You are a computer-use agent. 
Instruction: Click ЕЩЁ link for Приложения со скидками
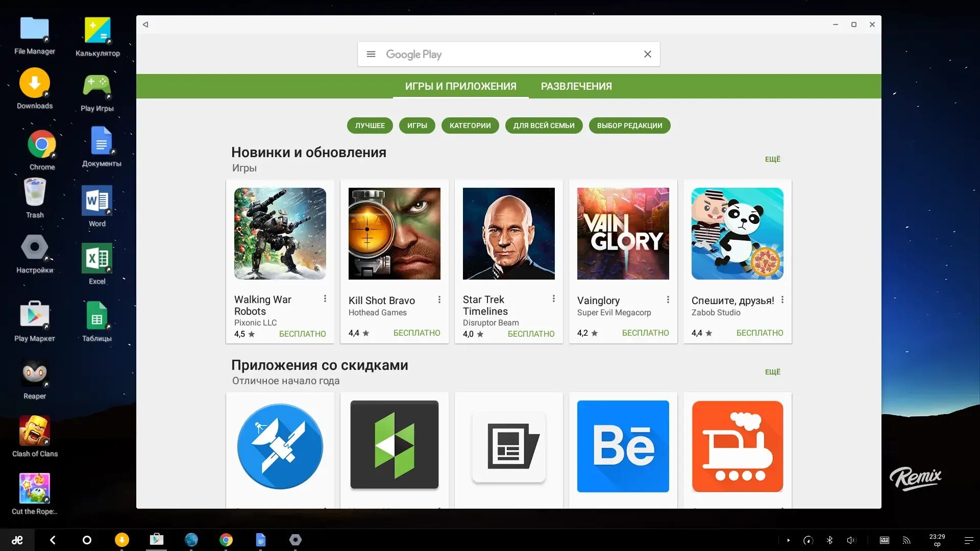pos(772,371)
